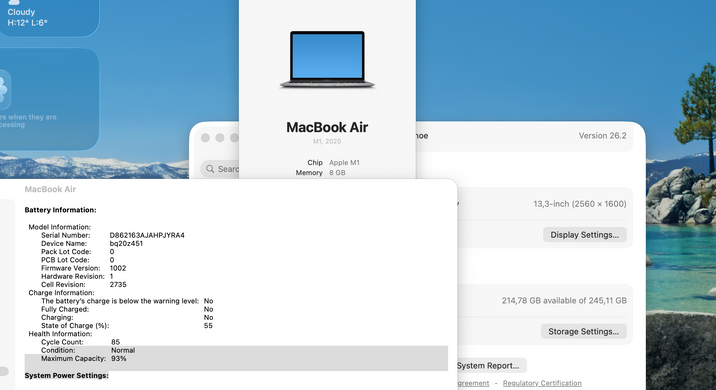Select the 214,78 GB available storage text
Image resolution: width=716 pixels, height=390 pixels.
(x=564, y=300)
